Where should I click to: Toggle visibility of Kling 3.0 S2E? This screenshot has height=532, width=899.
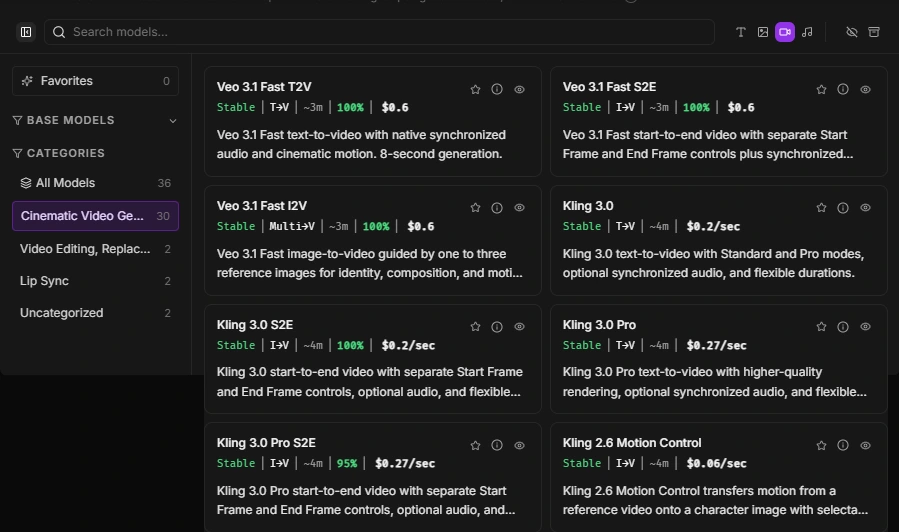click(519, 326)
